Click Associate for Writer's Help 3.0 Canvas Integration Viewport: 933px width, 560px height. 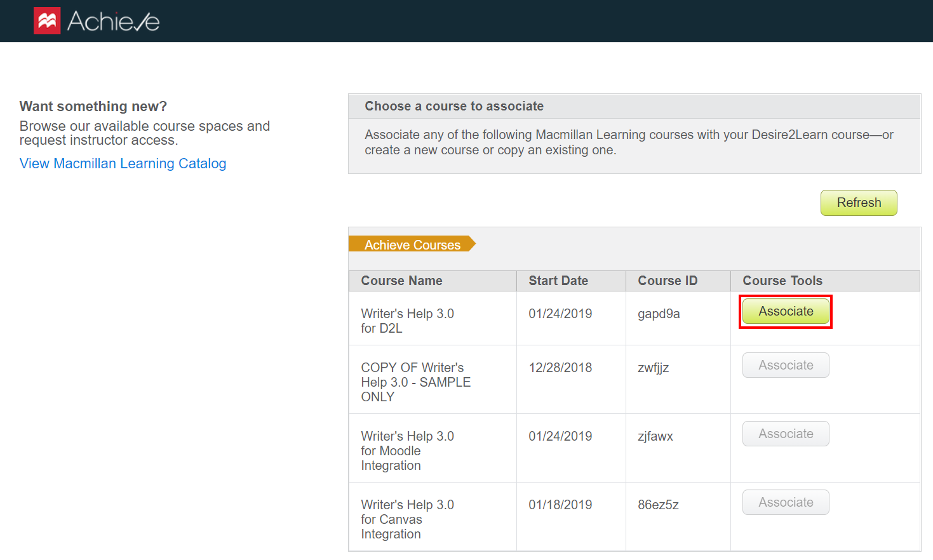tap(786, 502)
